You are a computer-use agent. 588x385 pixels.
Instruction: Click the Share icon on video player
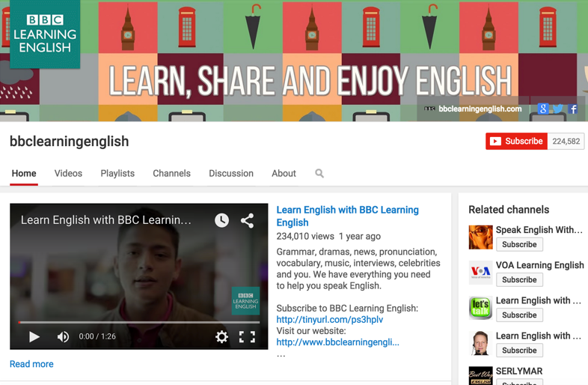pyautogui.click(x=247, y=220)
